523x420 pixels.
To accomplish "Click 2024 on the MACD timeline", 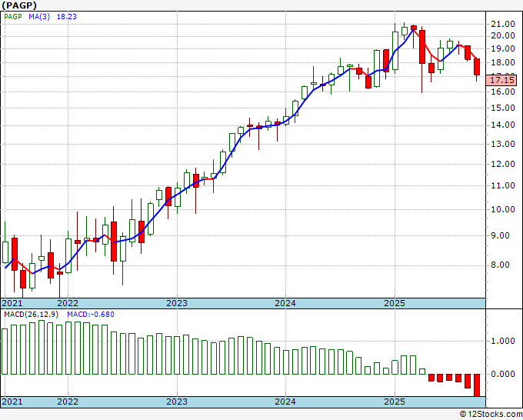I will pos(285,402).
